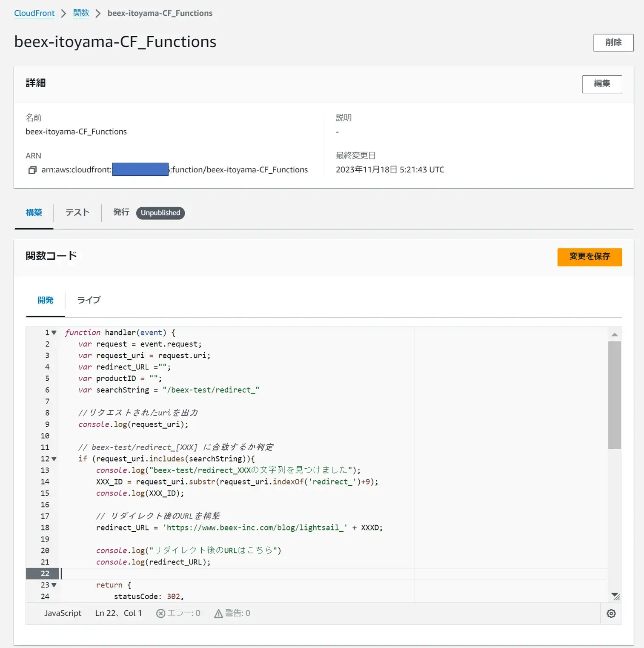The image size is (644, 648).
Task: Click the console.log(redirect_URL) code line
Action: pos(153,562)
